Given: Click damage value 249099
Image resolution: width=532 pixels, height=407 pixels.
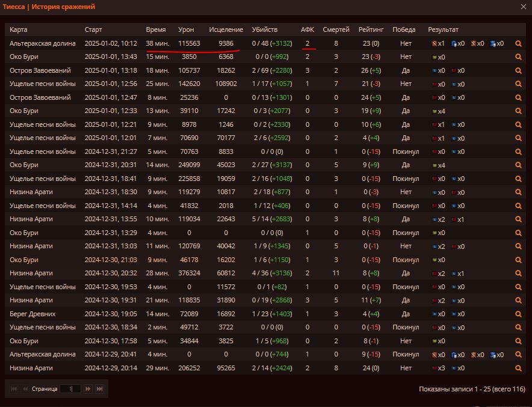Looking at the screenshot, I should coord(189,165).
